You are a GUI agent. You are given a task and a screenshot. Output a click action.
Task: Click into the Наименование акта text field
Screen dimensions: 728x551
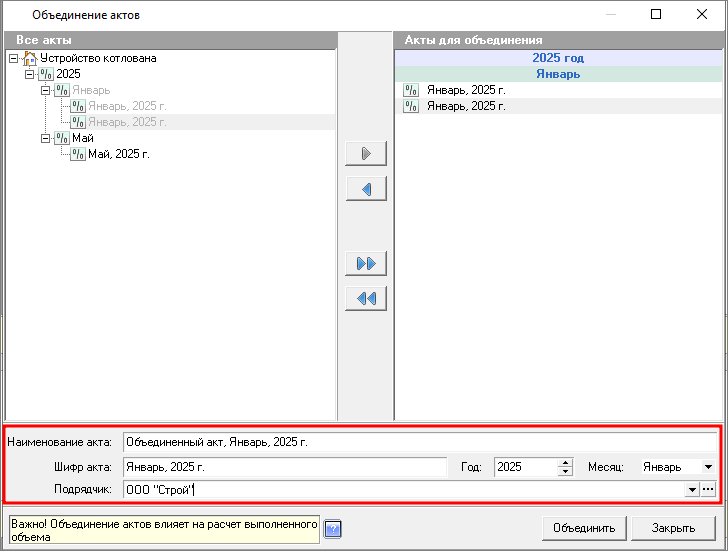420,440
